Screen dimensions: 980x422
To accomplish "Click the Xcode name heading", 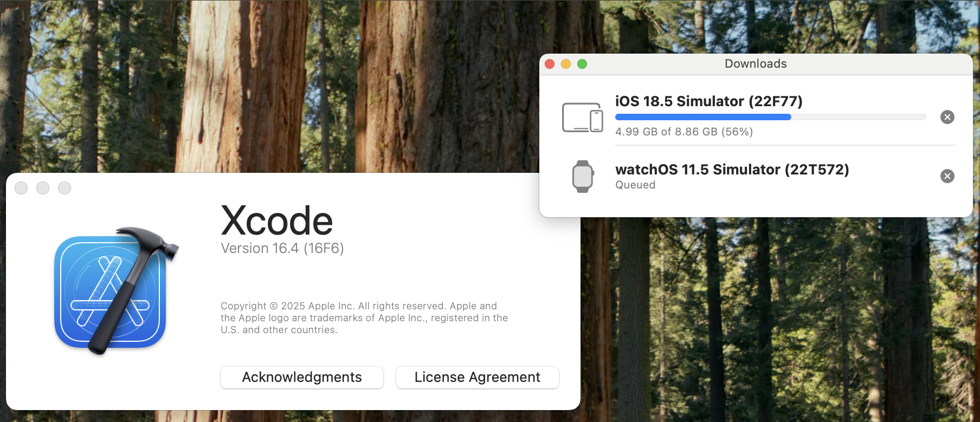I will (x=276, y=220).
